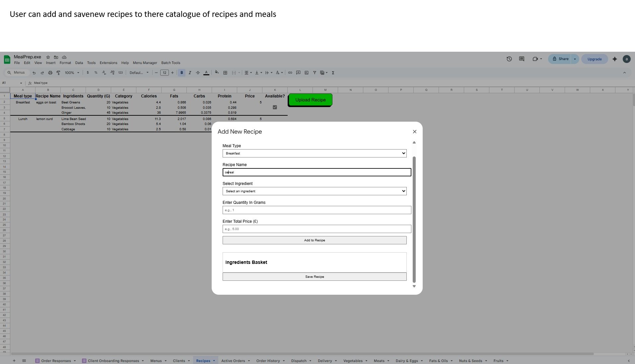
Task: Switch to the Active Orders sheet tab
Action: coord(233,361)
